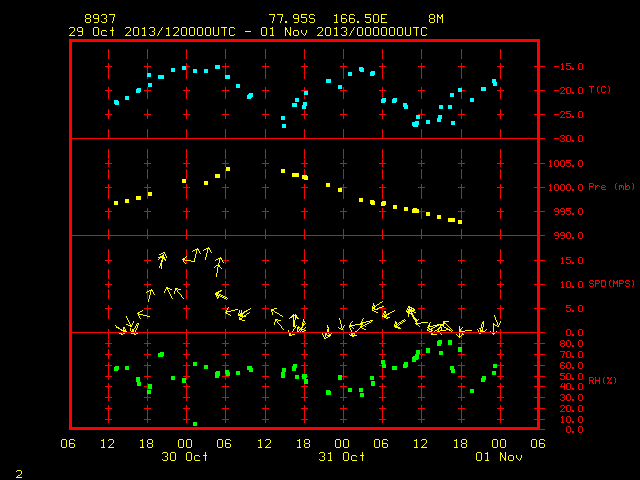Viewport: 640px width, 480px height.
Task: Select the station ID 8937 text
Action: (x=100, y=19)
